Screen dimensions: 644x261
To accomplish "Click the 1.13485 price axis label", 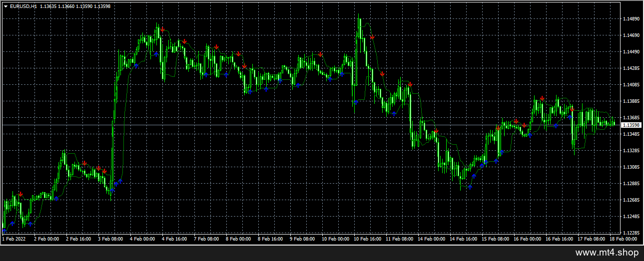I will pos(632,134).
